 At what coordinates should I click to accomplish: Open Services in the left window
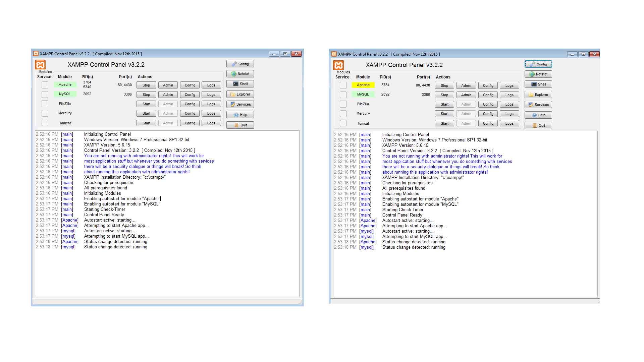coord(240,104)
